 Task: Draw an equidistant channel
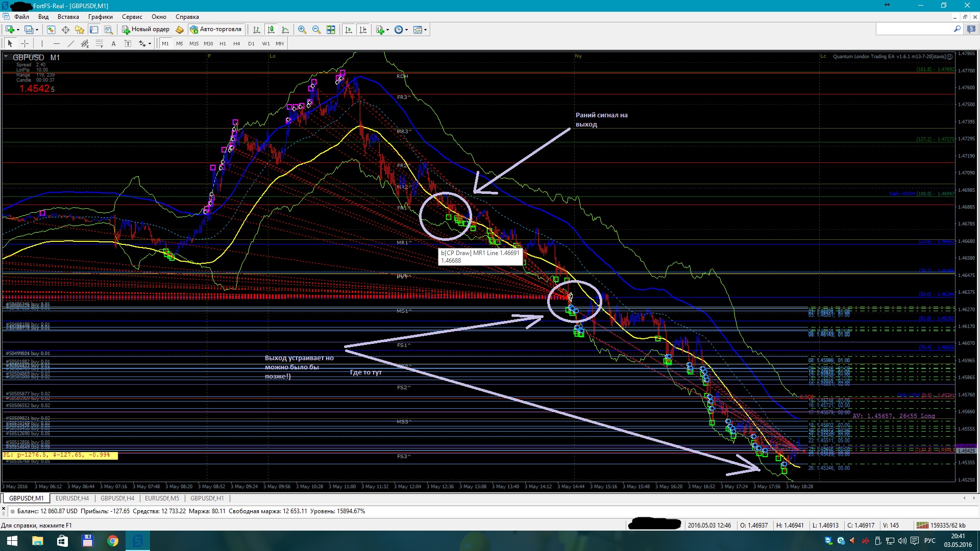[85, 44]
